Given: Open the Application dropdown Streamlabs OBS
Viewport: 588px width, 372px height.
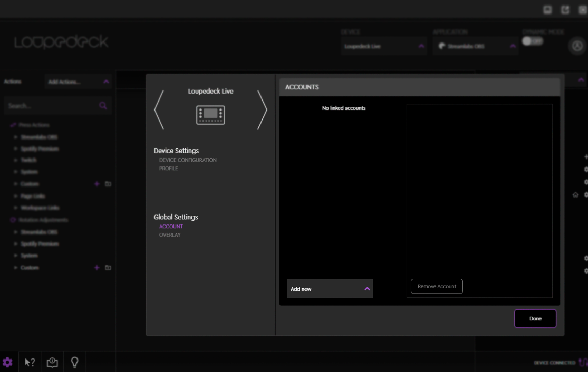Looking at the screenshot, I should click(475, 46).
